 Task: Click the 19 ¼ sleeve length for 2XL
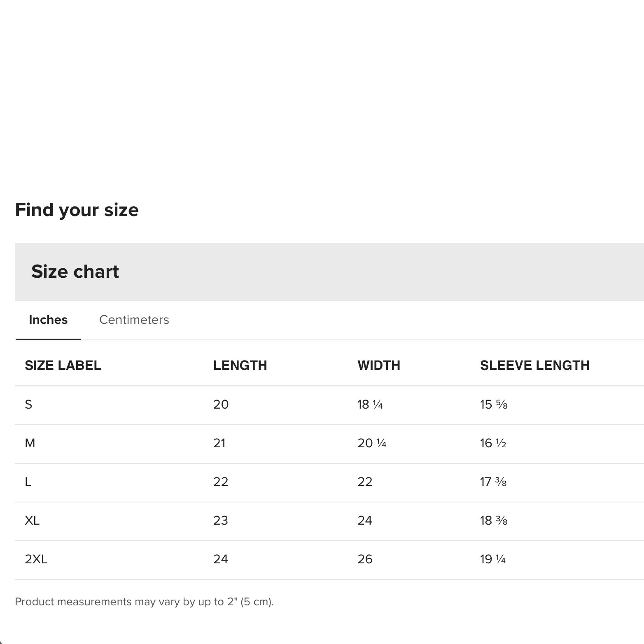tap(493, 559)
